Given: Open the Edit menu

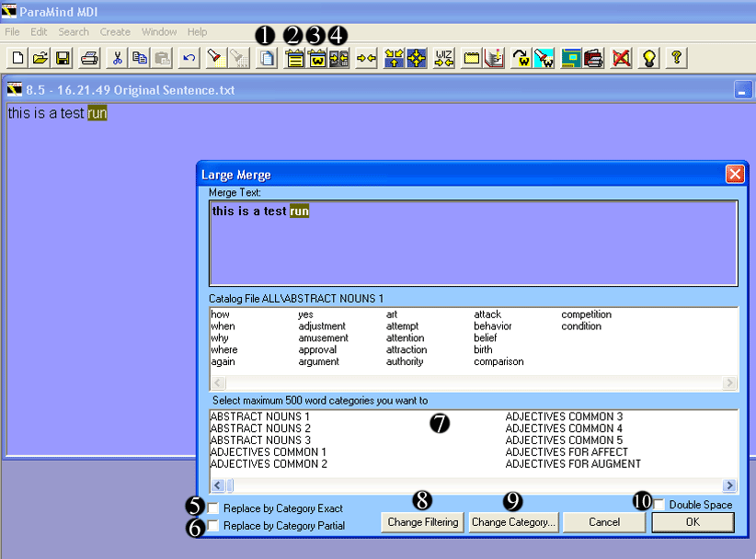Looking at the screenshot, I should coord(39,32).
